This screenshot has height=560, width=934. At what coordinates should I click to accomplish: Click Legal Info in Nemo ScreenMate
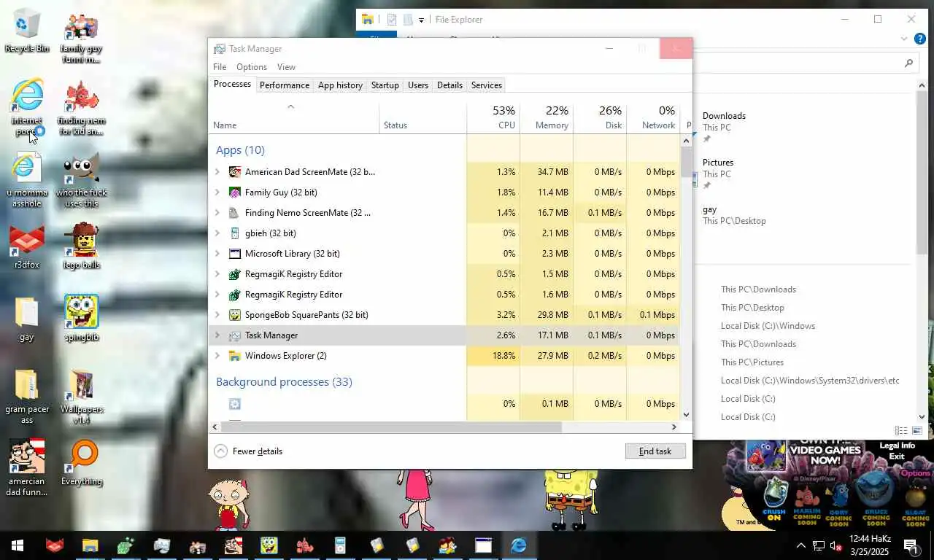click(897, 446)
